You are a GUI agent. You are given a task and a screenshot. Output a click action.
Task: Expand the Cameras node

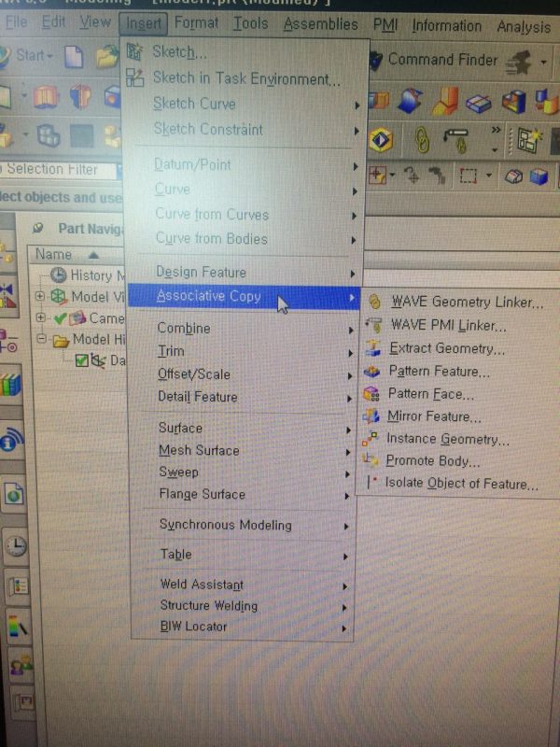tap(41, 317)
